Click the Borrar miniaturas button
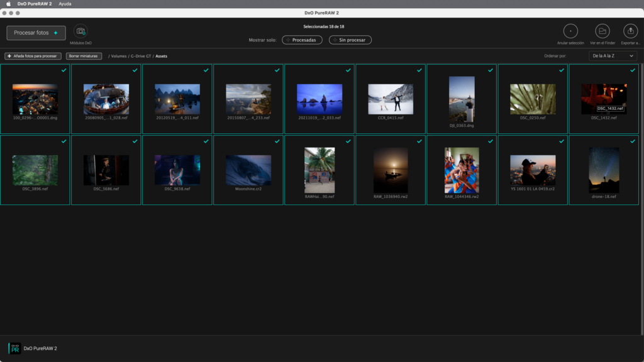Viewport: 644px width, 362px height. (84, 56)
